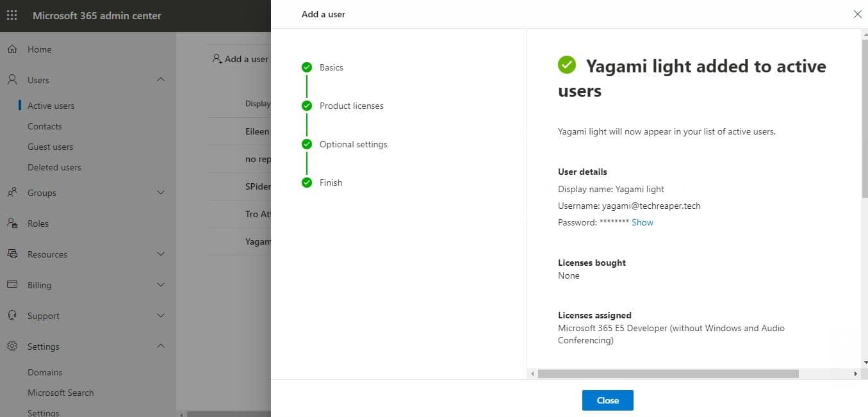
Task: Click the Support headset icon
Action: pos(12,316)
